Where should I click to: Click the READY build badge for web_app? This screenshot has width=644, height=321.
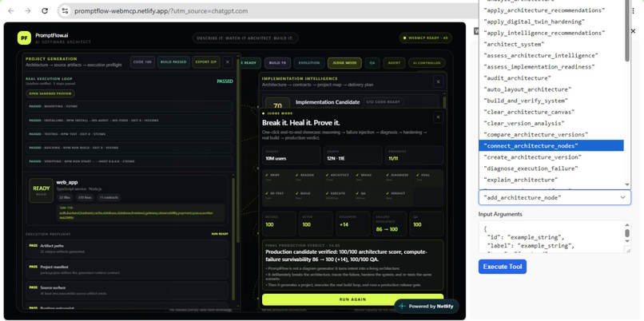tap(41, 191)
